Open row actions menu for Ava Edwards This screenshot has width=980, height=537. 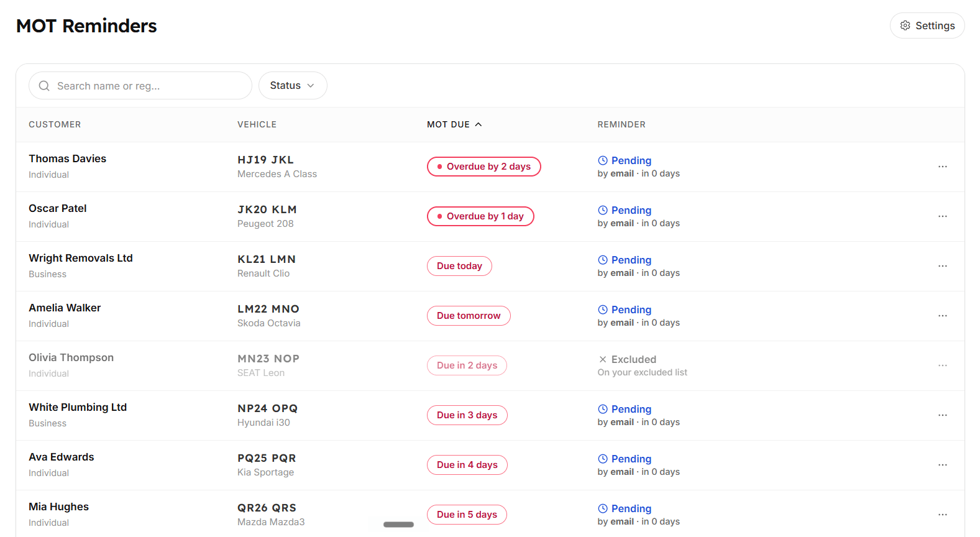pyautogui.click(x=943, y=465)
